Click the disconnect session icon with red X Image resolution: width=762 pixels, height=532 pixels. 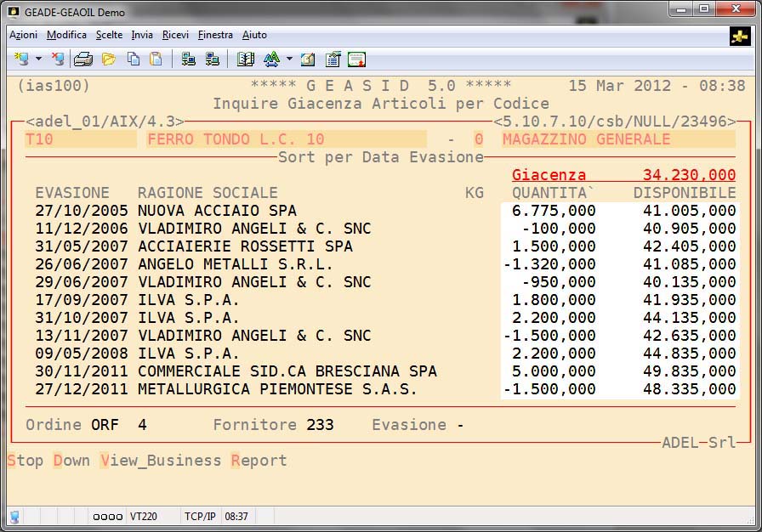57,59
